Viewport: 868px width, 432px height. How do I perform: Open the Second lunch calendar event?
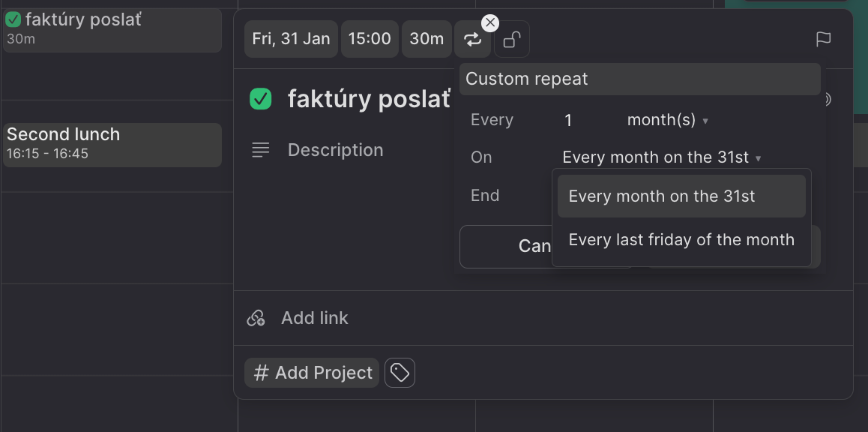(112, 145)
